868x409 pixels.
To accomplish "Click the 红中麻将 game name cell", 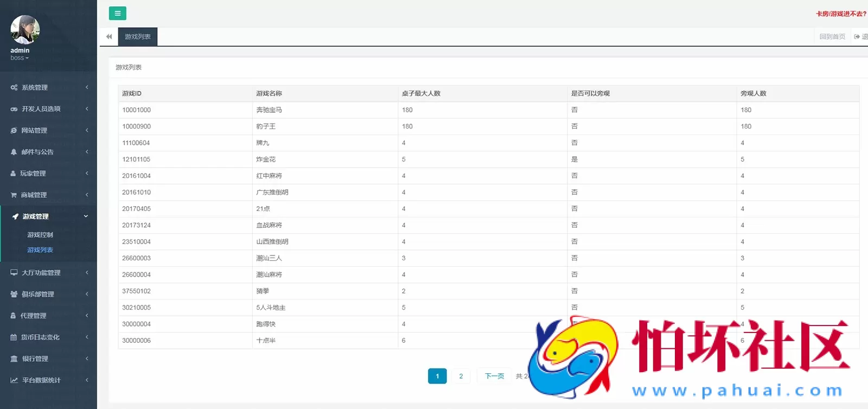I will (x=325, y=176).
